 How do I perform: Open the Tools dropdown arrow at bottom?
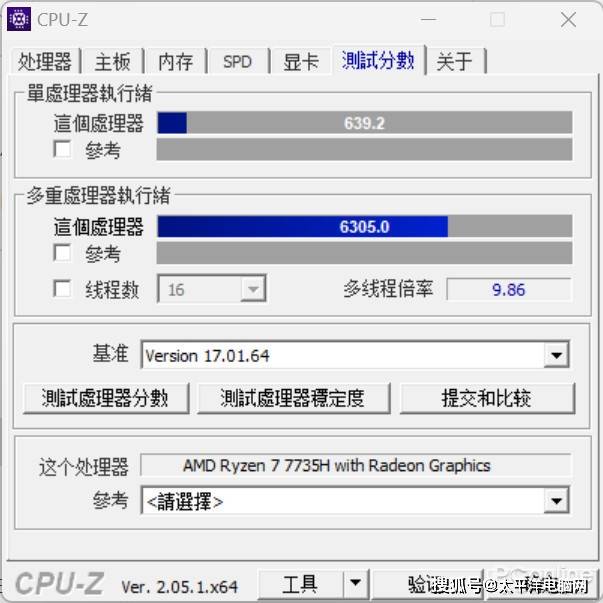click(356, 582)
